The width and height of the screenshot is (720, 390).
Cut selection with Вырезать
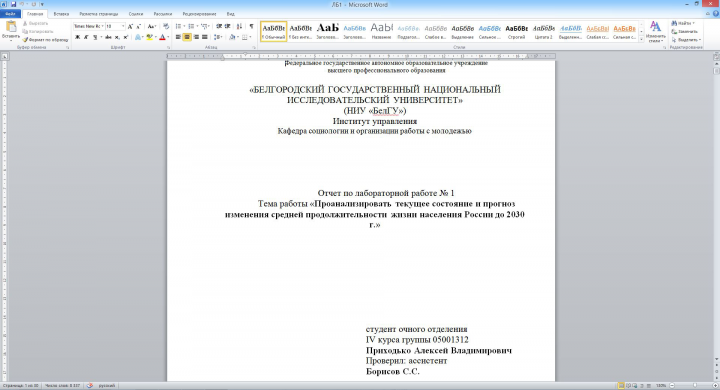[x=35, y=23]
